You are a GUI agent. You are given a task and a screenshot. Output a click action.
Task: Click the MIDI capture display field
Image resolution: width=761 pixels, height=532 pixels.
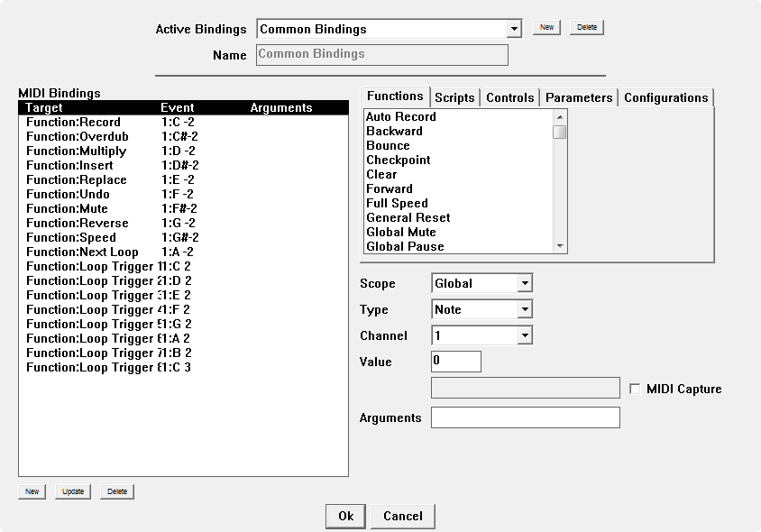(x=525, y=388)
